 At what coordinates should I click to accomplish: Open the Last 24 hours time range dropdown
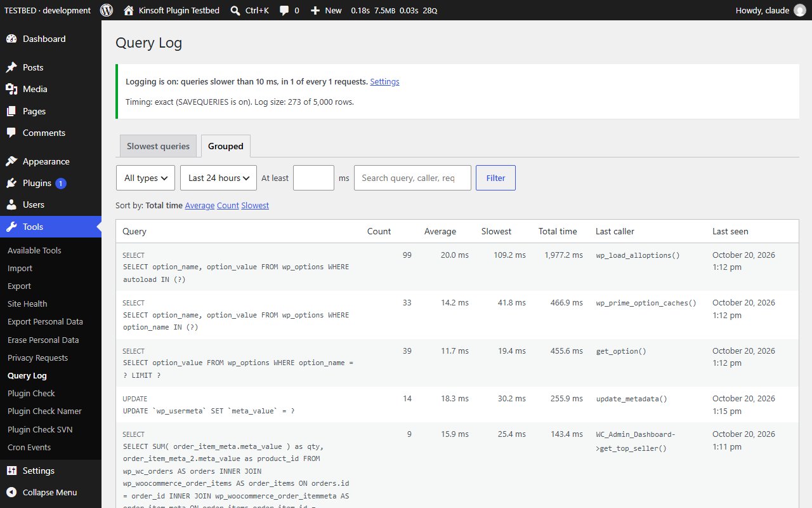coord(218,178)
